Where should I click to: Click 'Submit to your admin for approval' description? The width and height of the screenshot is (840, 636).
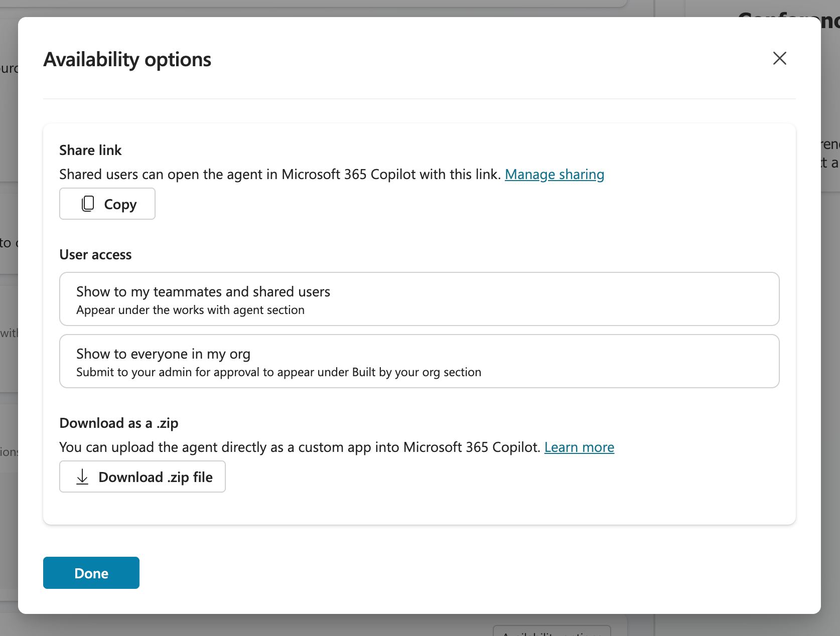278,372
